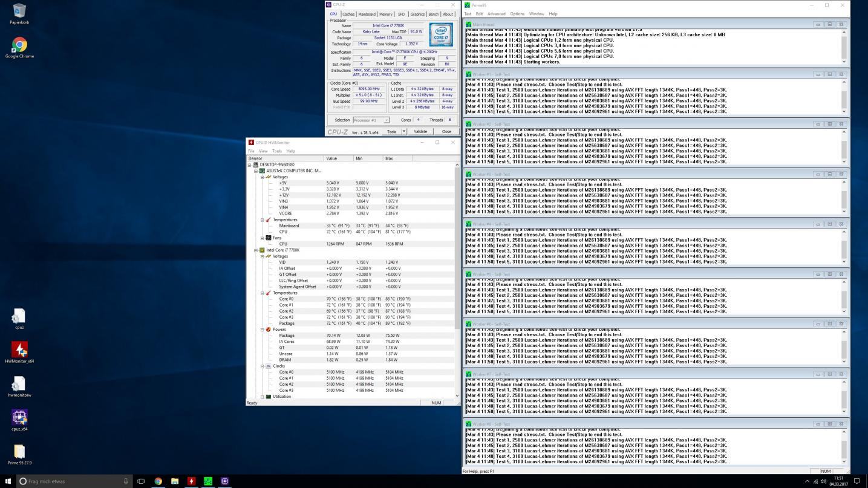868x488 pixels.
Task: Open the Prime95 Options menu
Action: click(517, 14)
